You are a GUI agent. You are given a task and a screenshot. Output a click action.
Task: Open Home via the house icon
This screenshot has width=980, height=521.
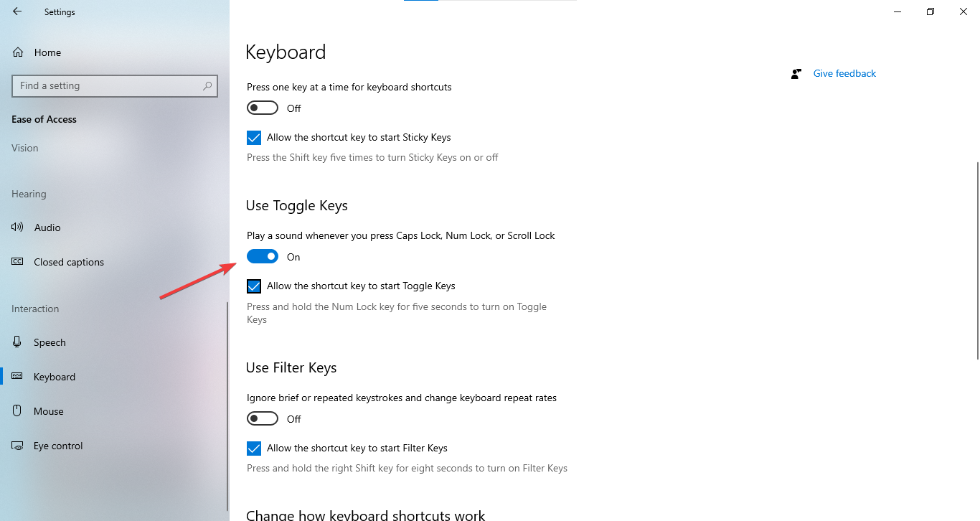18,52
